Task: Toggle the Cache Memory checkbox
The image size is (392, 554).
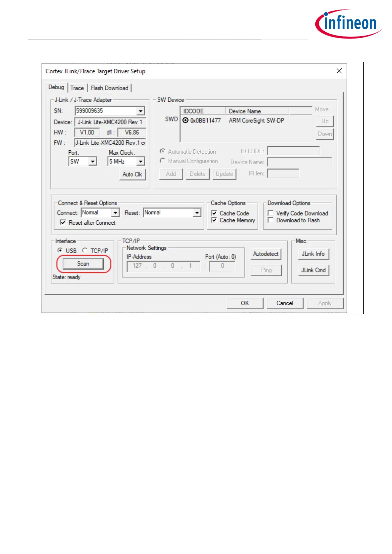Action: click(x=214, y=220)
